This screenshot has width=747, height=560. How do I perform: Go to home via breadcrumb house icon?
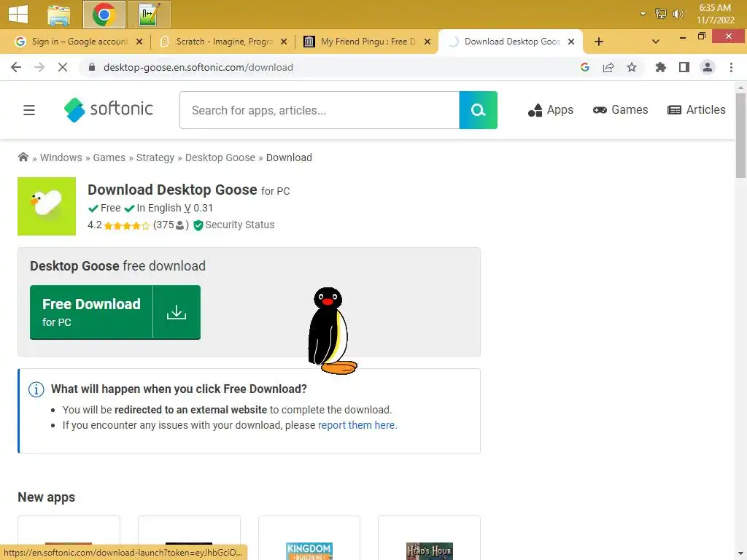(x=23, y=157)
